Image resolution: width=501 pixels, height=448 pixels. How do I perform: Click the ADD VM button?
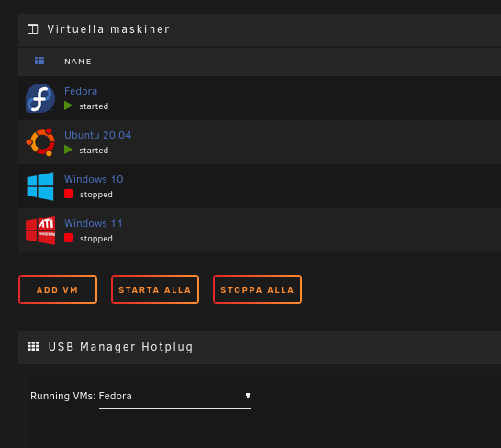click(58, 290)
